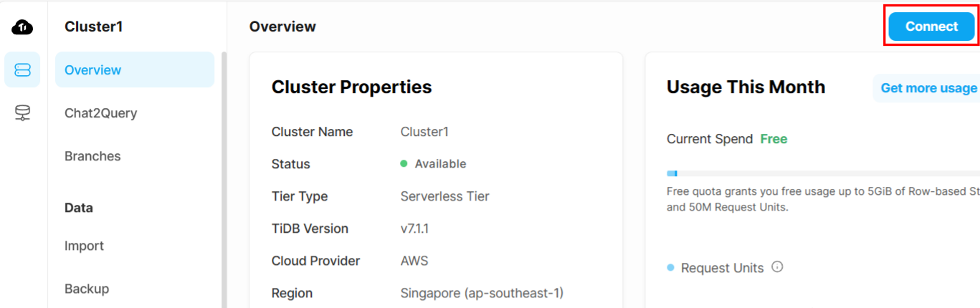Click the sidebar vertical scrollbar
Viewport: 980px width, 308px height.
point(223,179)
